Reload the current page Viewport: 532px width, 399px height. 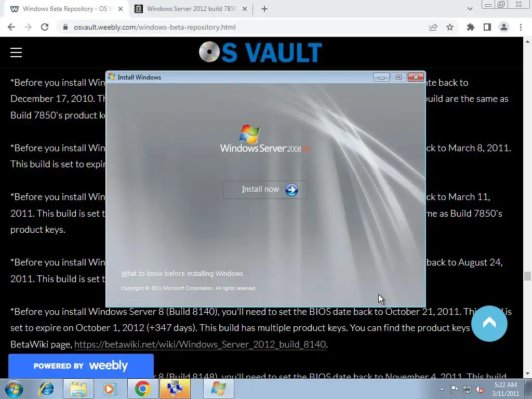click(x=45, y=27)
